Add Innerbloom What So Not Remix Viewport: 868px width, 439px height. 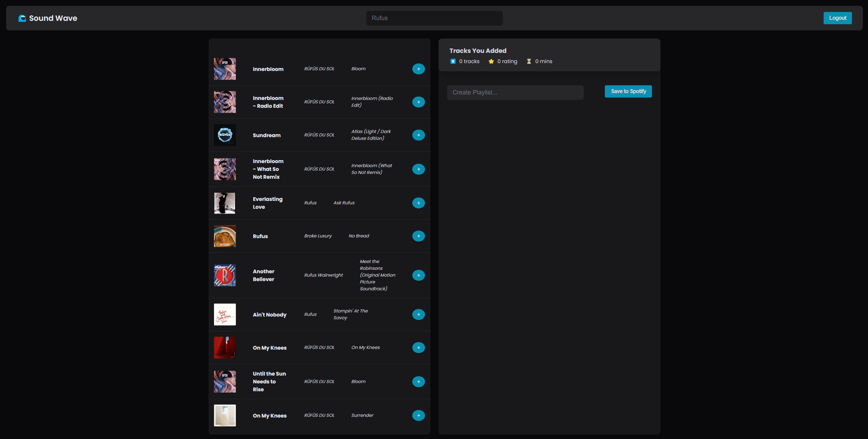click(x=418, y=169)
